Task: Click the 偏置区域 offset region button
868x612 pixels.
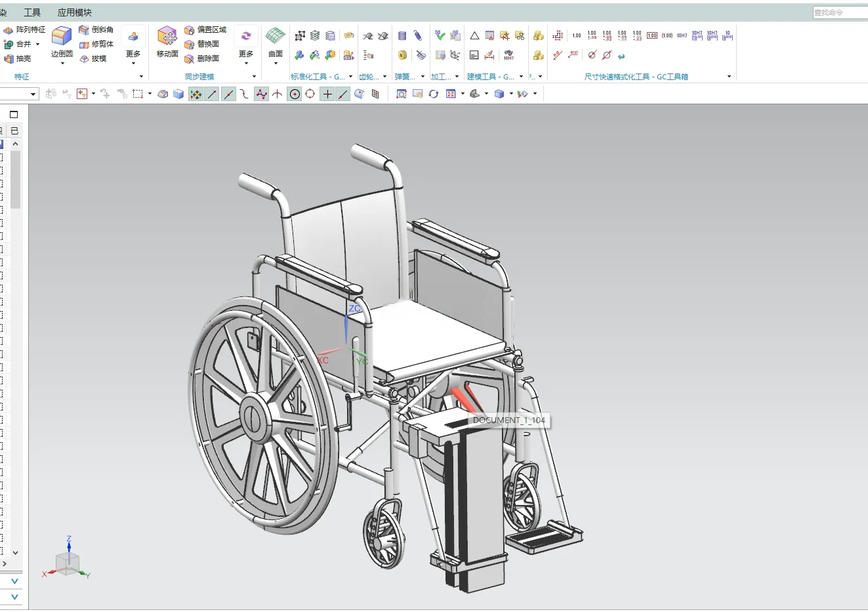Action: 205,30
